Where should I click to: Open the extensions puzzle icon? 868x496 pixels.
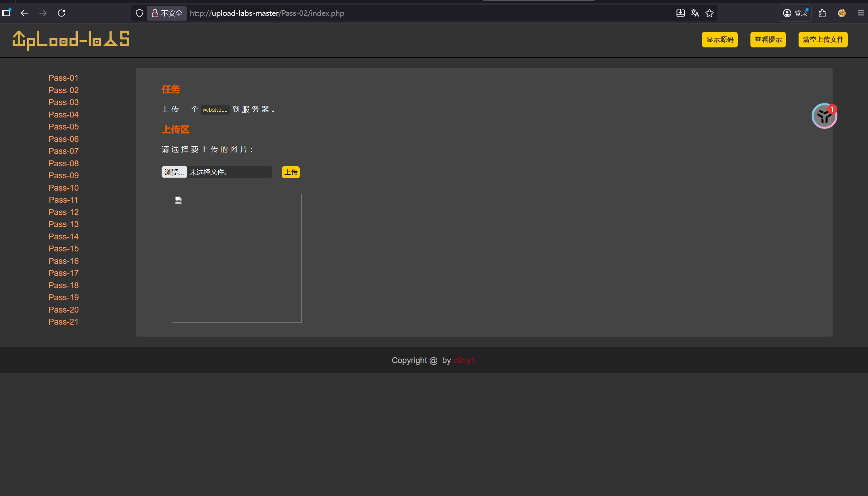(822, 13)
